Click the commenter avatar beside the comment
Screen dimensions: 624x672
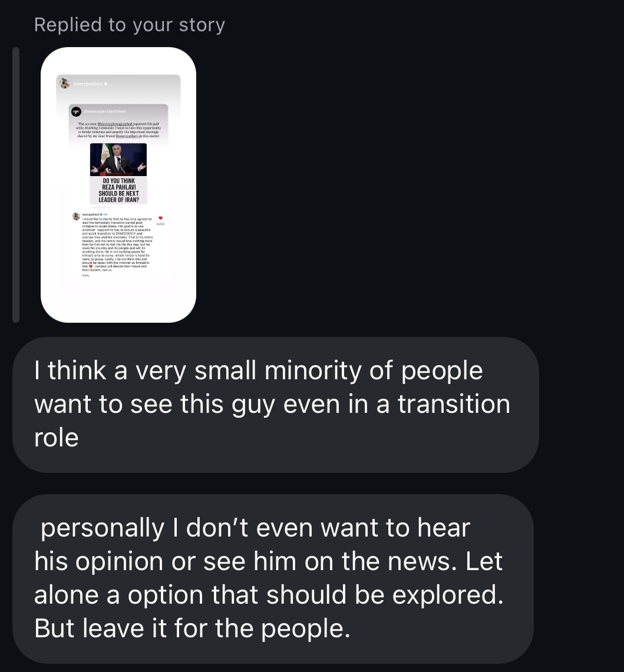(77, 216)
